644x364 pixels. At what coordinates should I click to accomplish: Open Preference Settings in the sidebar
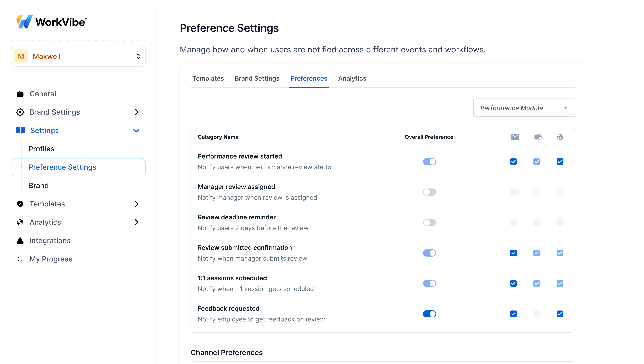[x=62, y=167]
